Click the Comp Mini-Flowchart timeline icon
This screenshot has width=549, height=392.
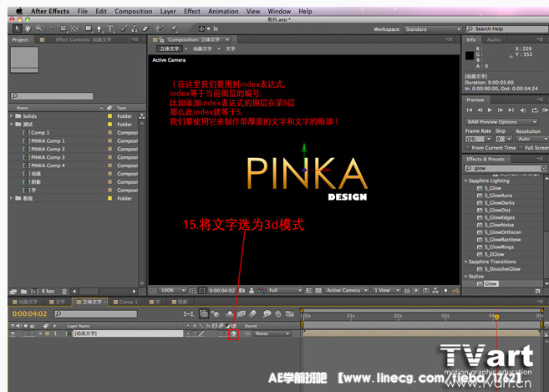(x=189, y=313)
